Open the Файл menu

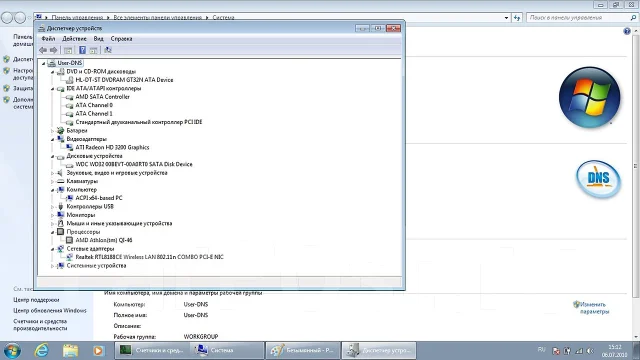[x=48, y=39]
